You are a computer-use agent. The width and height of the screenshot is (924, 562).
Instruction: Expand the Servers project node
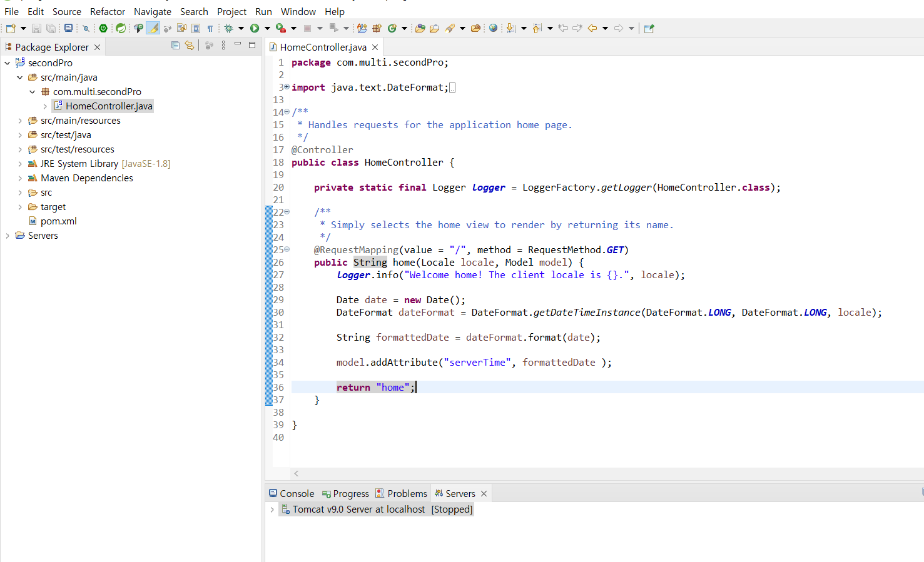click(x=8, y=235)
